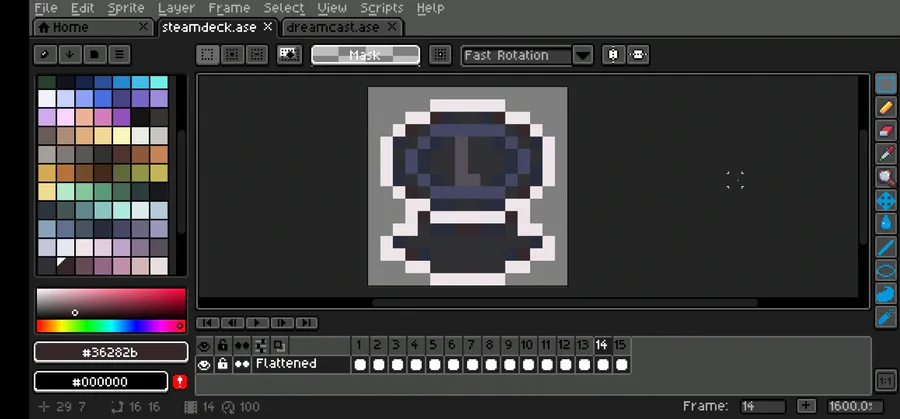
Task: Select the Eyedropper tool
Action: [886, 154]
